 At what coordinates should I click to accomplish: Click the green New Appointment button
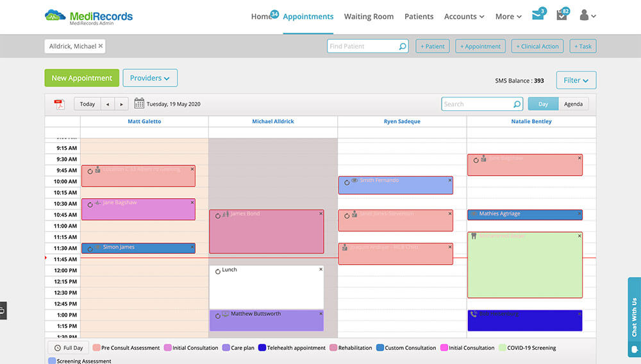tap(82, 78)
